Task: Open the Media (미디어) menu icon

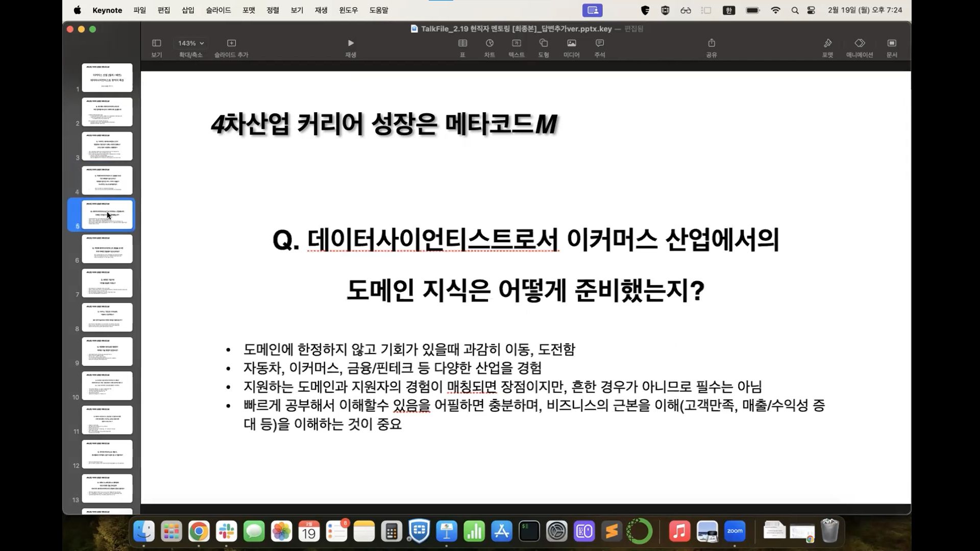Action: click(x=571, y=43)
